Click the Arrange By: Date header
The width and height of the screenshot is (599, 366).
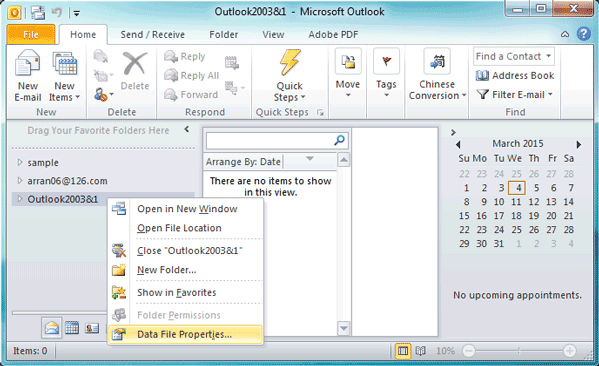point(243,162)
